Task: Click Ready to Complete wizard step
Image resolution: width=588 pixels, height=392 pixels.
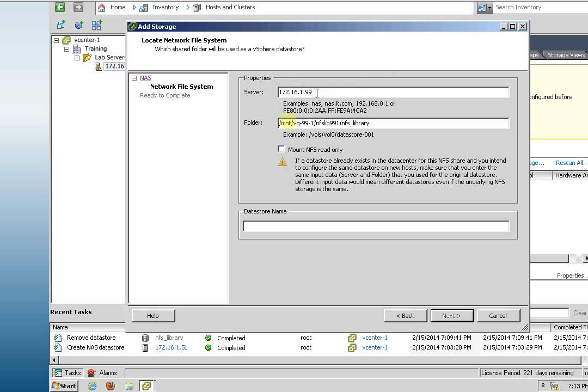Action: (165, 95)
